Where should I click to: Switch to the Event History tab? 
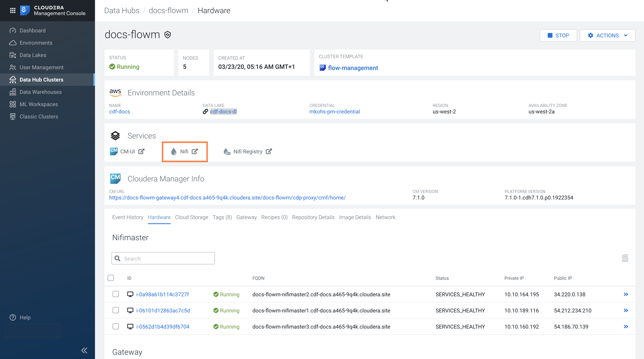128,217
